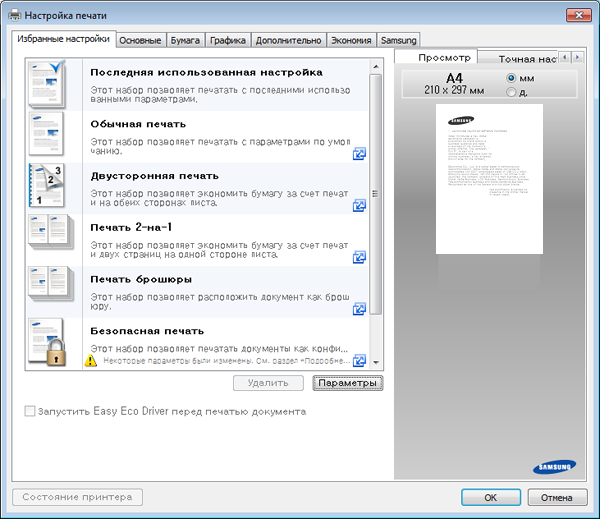This screenshot has height=519, width=600.
Task: Open the Дополнительно tab
Action: click(289, 41)
